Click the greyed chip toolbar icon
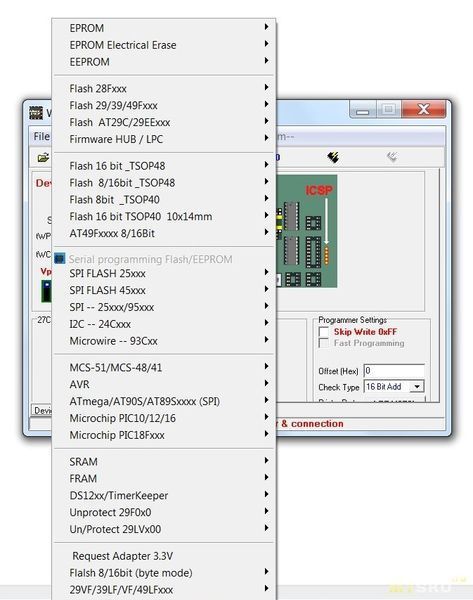Screen dimensions: 473x600 click(x=392, y=156)
